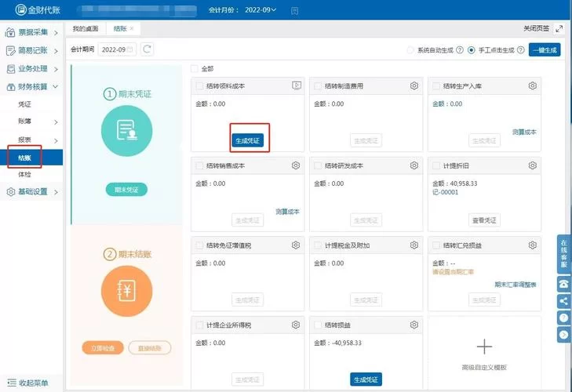Click the teal 期末凭证 circle icon

coord(126,131)
